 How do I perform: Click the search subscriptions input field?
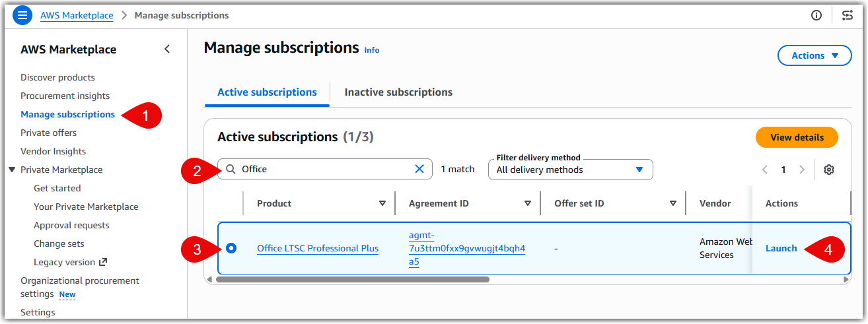[324, 169]
